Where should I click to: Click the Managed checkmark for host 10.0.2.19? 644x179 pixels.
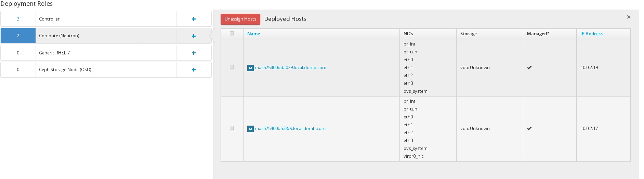pyautogui.click(x=529, y=67)
